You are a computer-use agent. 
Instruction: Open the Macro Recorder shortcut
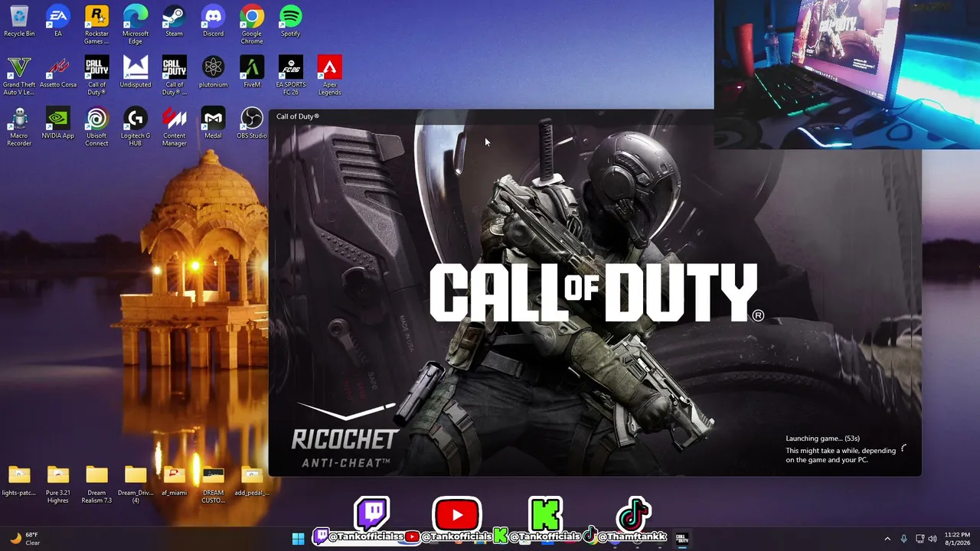(x=19, y=127)
